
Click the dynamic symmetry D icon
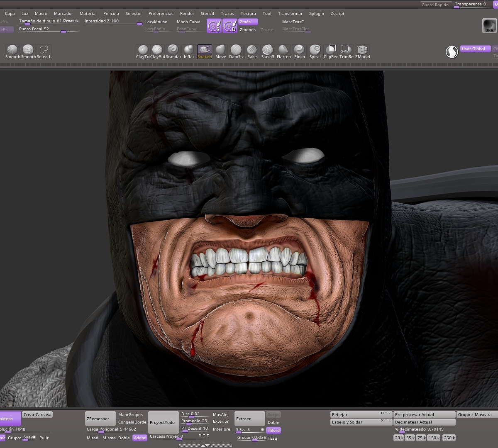point(229,26)
